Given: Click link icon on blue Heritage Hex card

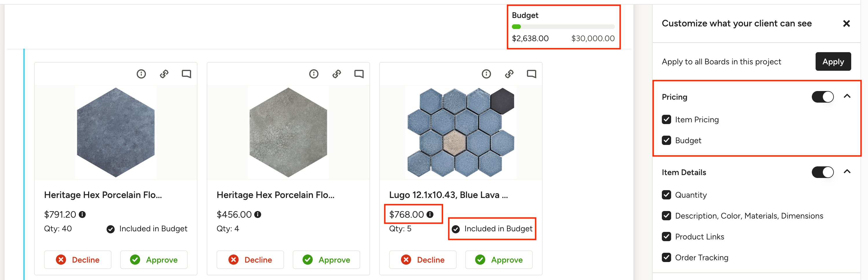Looking at the screenshot, I should pos(164,74).
